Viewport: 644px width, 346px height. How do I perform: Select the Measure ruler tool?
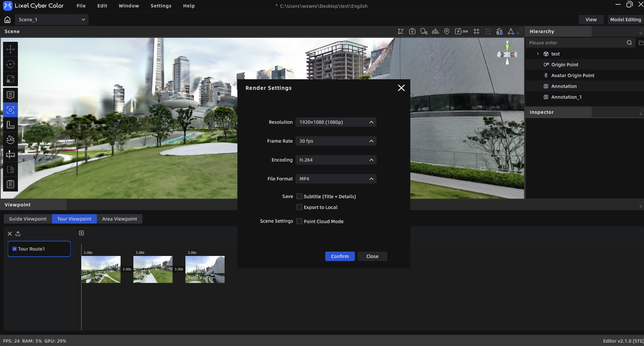pyautogui.click(x=10, y=125)
